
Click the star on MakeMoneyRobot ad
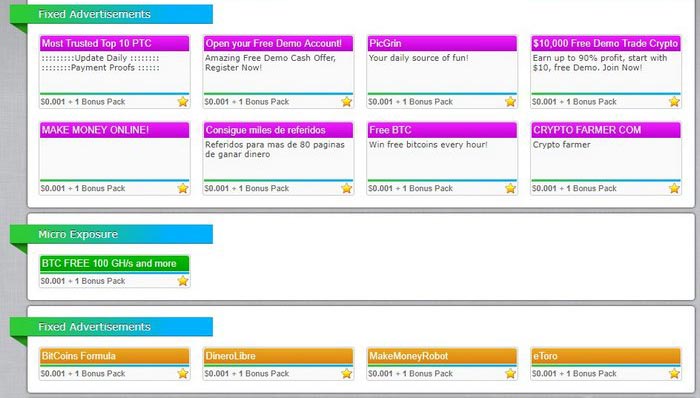tap(510, 373)
